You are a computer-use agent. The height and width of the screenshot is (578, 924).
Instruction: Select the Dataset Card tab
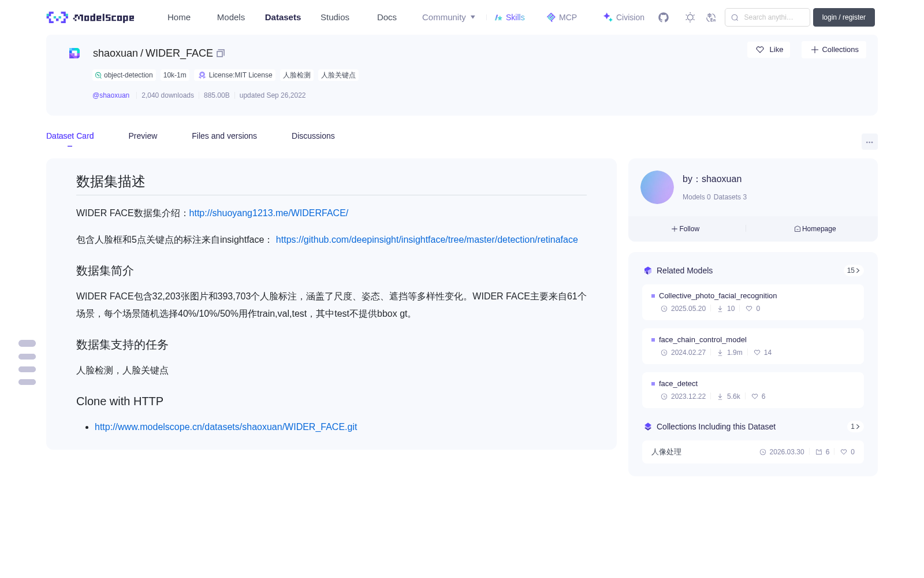[x=70, y=136]
